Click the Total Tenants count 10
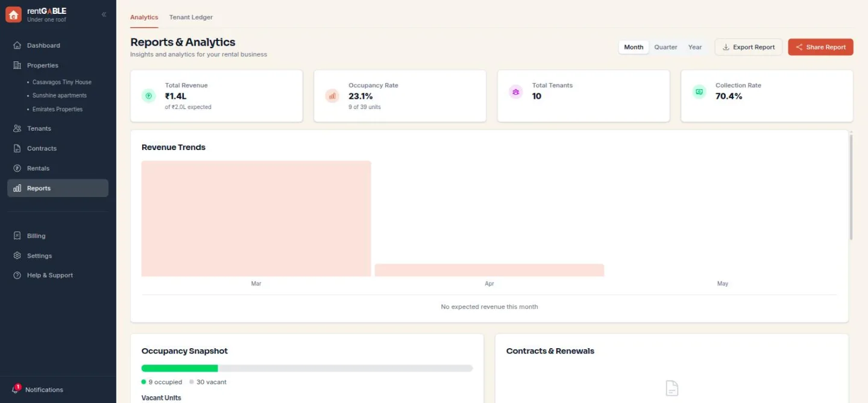Image resolution: width=868 pixels, height=403 pixels. pyautogui.click(x=536, y=96)
